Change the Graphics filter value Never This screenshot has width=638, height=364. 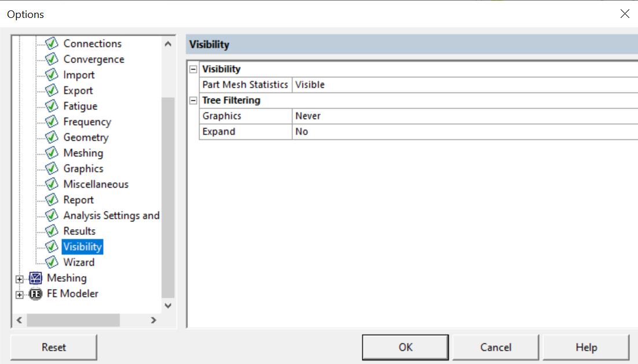click(x=465, y=116)
